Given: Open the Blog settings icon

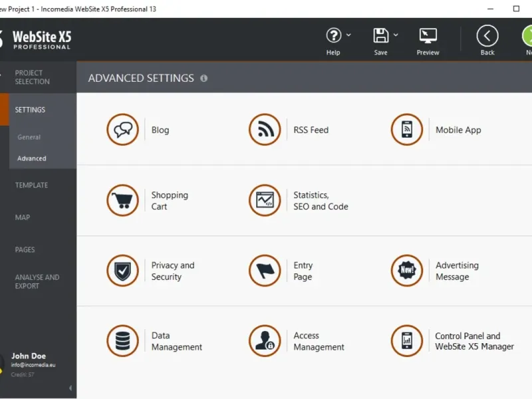Looking at the screenshot, I should point(122,130).
